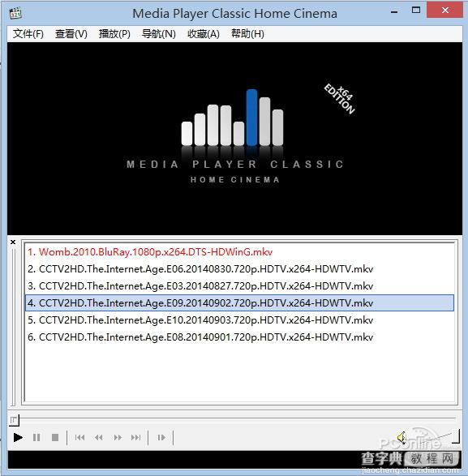468x476 pixels.
Task: Close the Media Player Classic window
Action: click(445, 11)
